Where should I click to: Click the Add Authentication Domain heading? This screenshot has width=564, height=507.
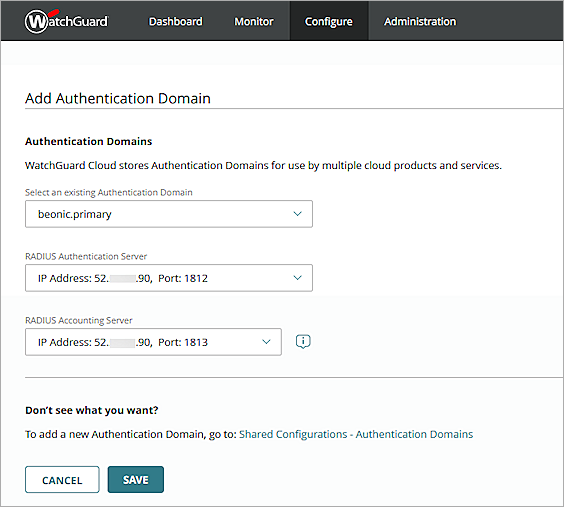(x=118, y=98)
